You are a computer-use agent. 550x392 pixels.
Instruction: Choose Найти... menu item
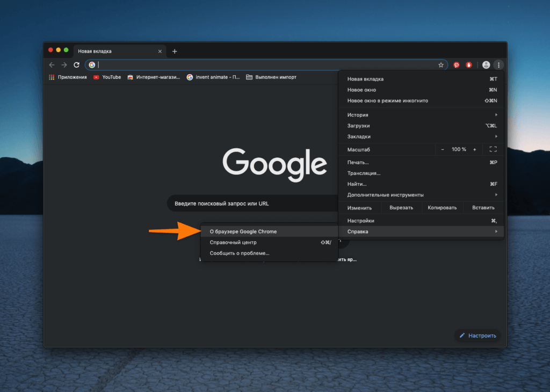click(x=421, y=184)
